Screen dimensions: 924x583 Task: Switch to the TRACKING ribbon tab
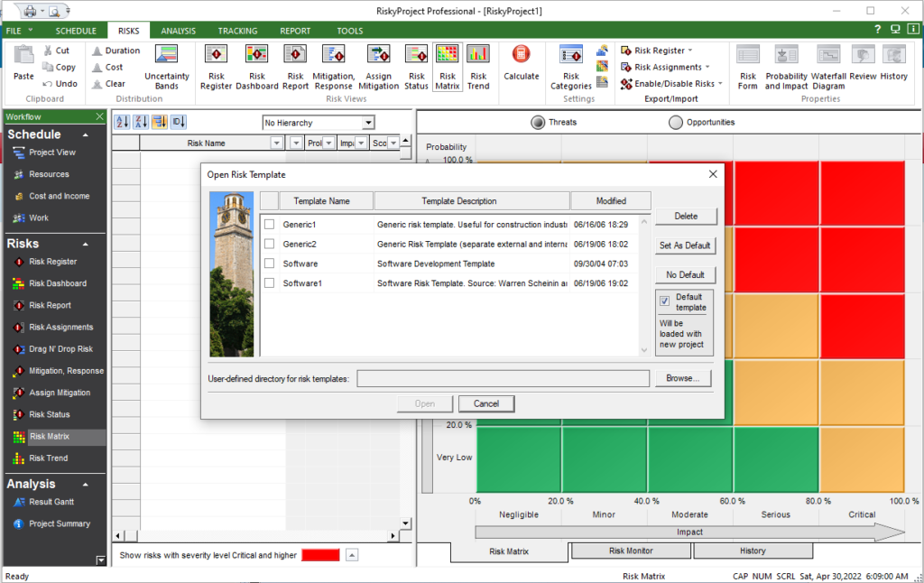click(237, 30)
